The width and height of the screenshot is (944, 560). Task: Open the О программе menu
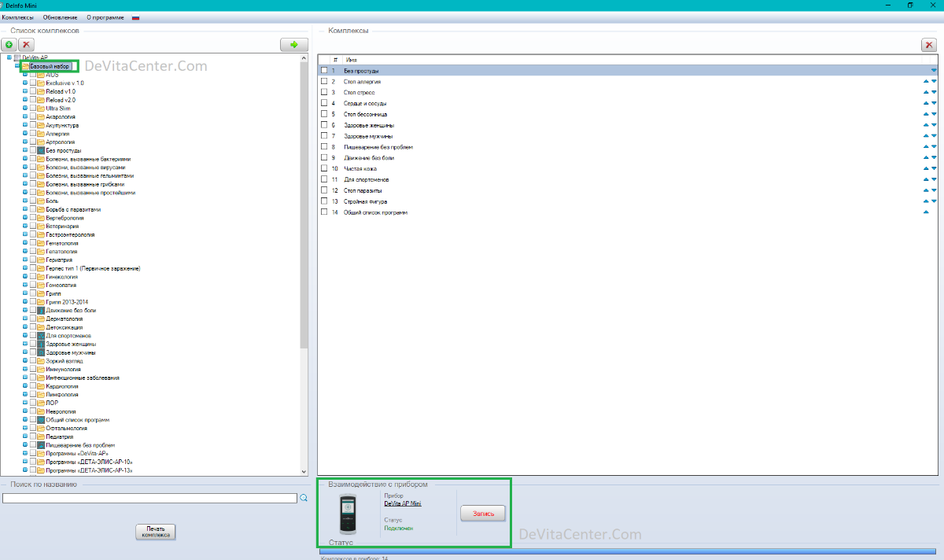pyautogui.click(x=105, y=17)
